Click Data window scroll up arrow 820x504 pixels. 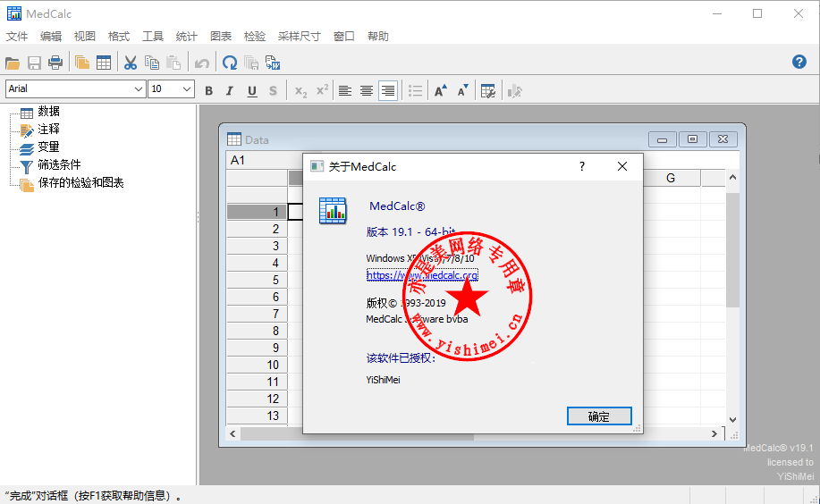pos(732,177)
